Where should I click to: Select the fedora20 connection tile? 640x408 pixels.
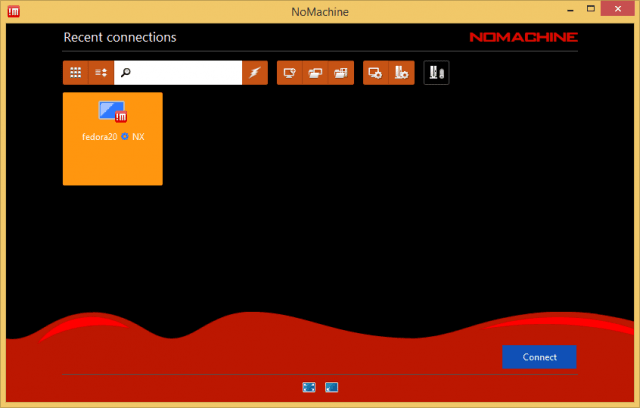(x=113, y=139)
